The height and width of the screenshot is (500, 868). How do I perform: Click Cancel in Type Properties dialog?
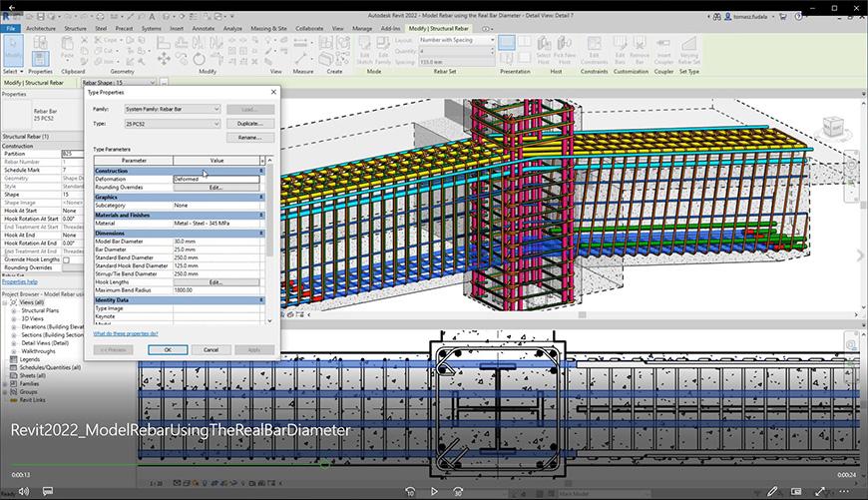[x=211, y=350]
